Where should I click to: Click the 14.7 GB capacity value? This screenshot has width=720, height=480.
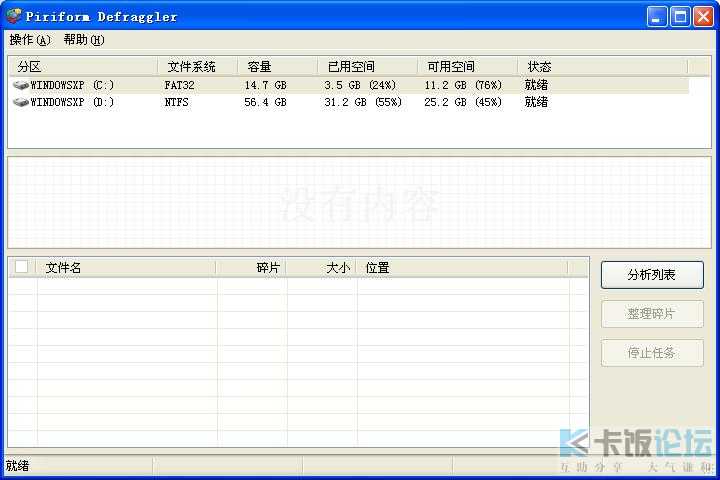(265, 85)
